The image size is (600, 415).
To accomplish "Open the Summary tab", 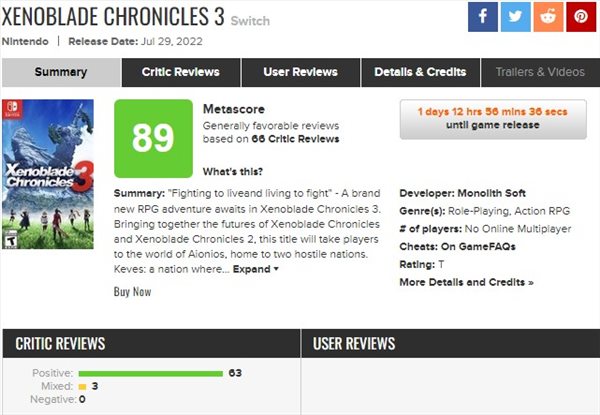I will point(61,72).
